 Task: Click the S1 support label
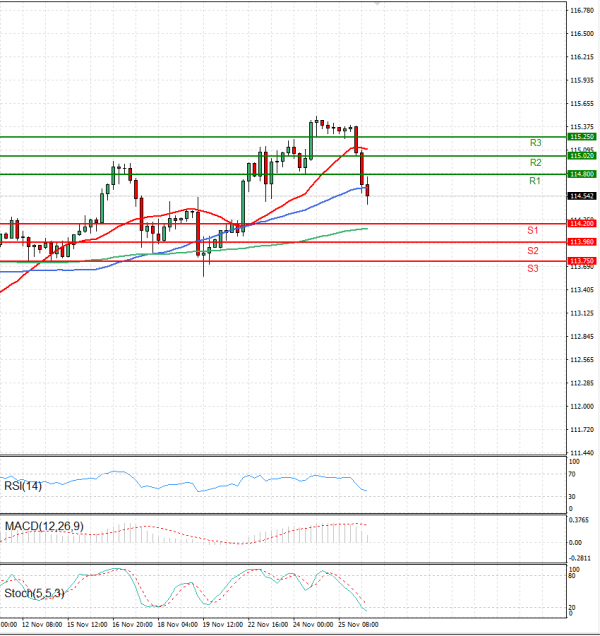point(533,230)
